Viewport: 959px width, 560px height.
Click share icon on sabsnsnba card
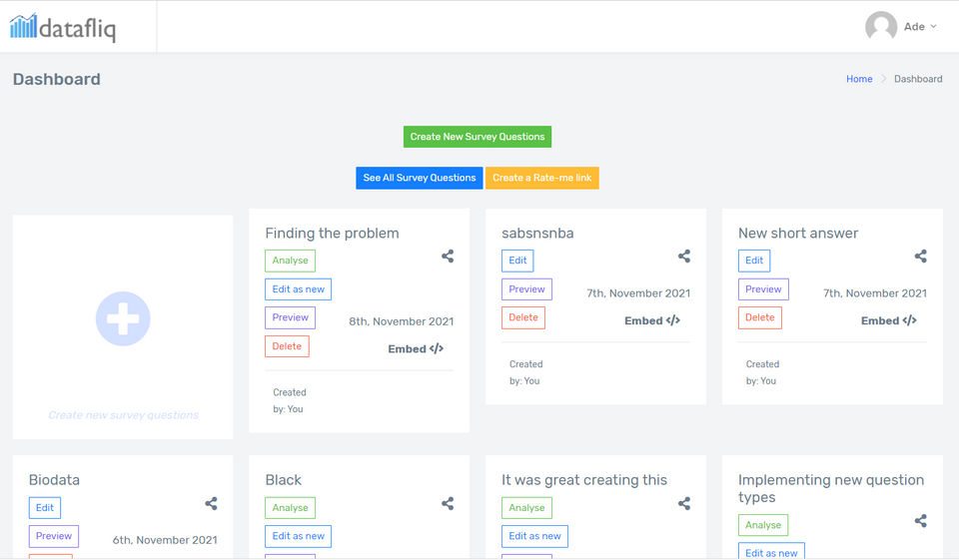pyautogui.click(x=684, y=257)
